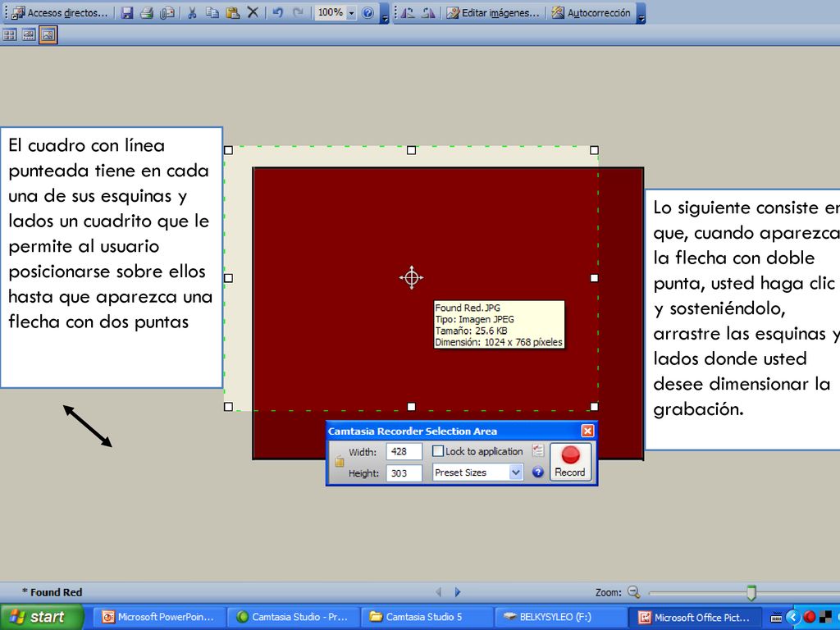
Task: Click the top-right corner selection handle
Action: [x=594, y=150]
